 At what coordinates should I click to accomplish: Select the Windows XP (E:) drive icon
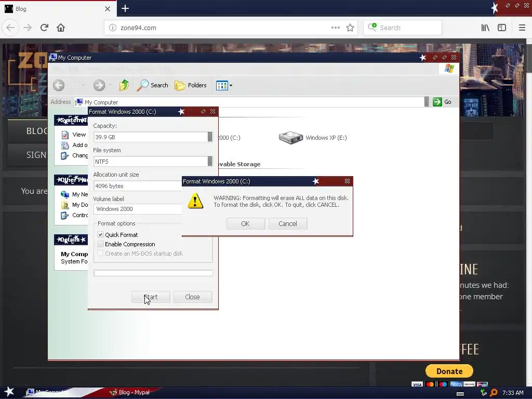290,137
